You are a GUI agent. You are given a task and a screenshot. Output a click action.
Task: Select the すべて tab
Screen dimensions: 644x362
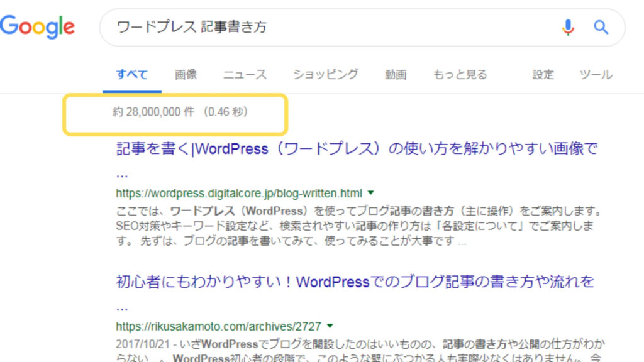132,75
